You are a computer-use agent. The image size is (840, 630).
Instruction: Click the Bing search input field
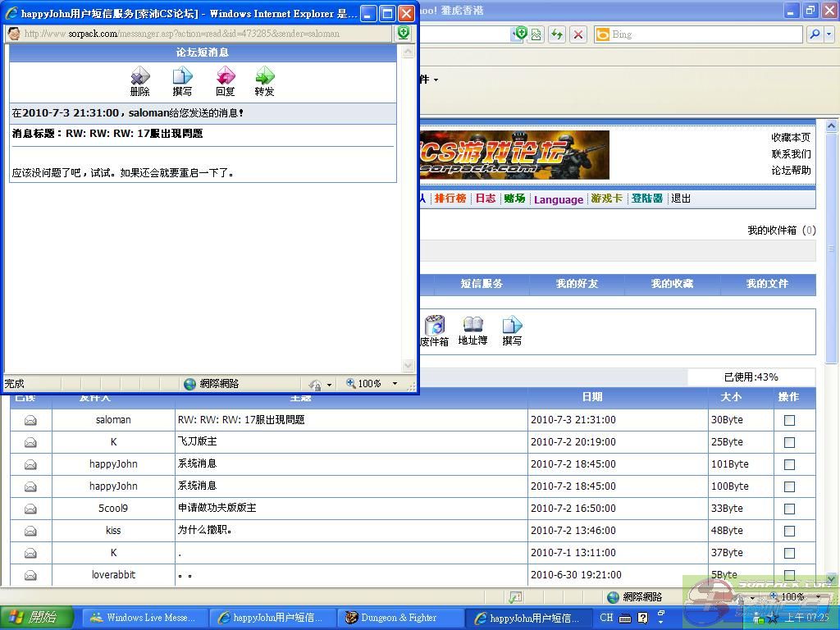(705, 34)
